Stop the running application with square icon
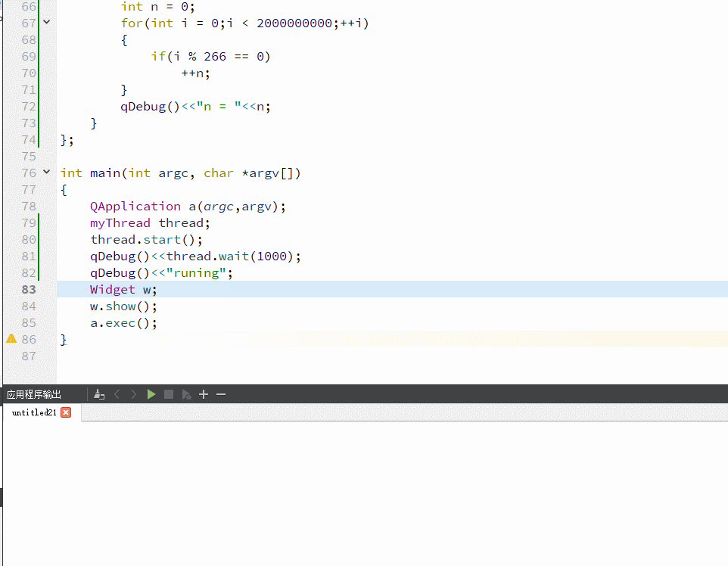 (x=168, y=393)
